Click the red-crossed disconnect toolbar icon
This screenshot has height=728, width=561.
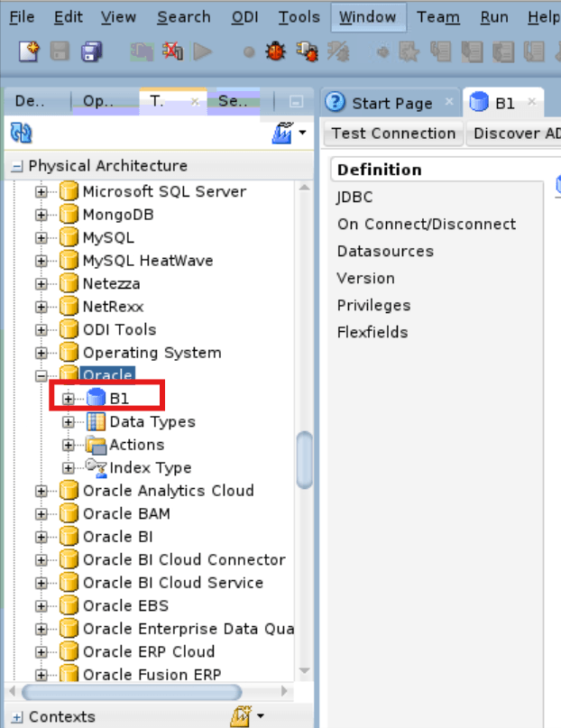click(x=172, y=51)
